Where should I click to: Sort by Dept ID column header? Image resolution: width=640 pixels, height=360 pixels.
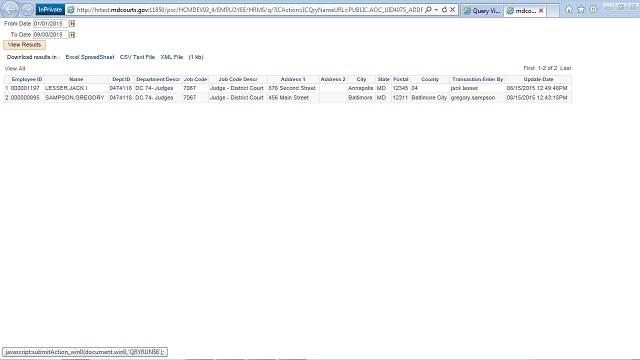tap(121, 79)
